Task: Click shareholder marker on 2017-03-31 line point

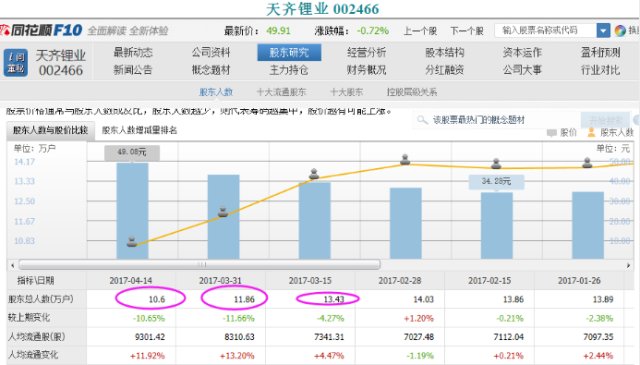Action: (x=223, y=212)
